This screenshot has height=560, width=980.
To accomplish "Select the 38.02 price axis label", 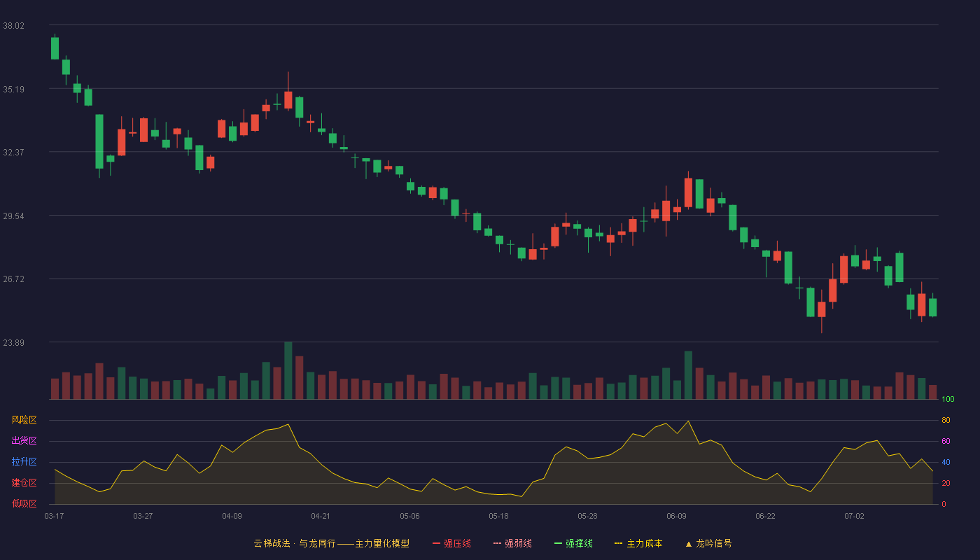I will pos(13,26).
